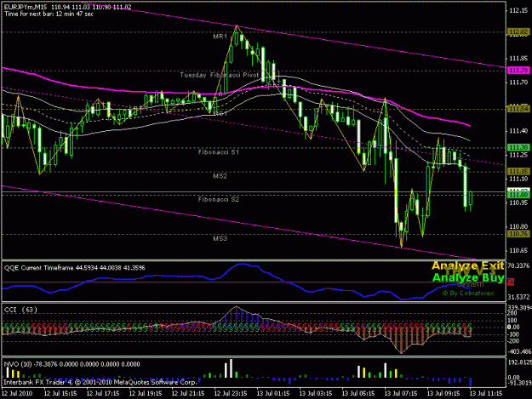Click the green 111.00 price tag
Screen dimensions: 532x399
click(518, 195)
